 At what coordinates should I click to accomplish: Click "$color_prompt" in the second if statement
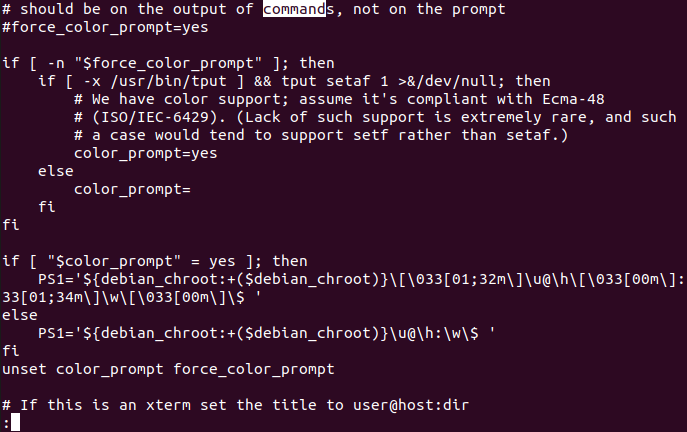[114, 261]
